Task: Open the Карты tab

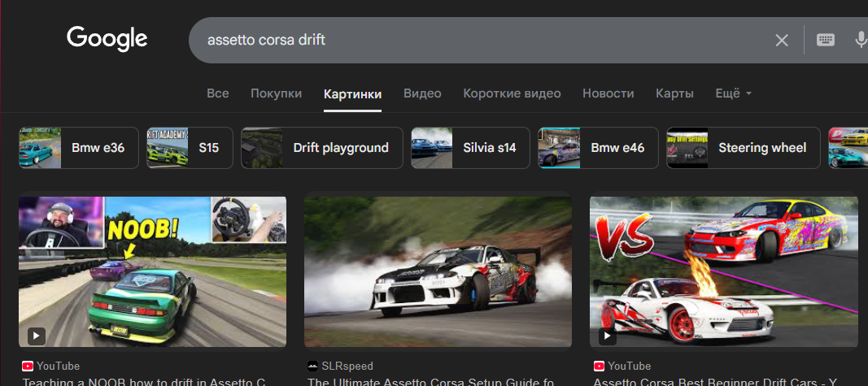Action: point(675,93)
